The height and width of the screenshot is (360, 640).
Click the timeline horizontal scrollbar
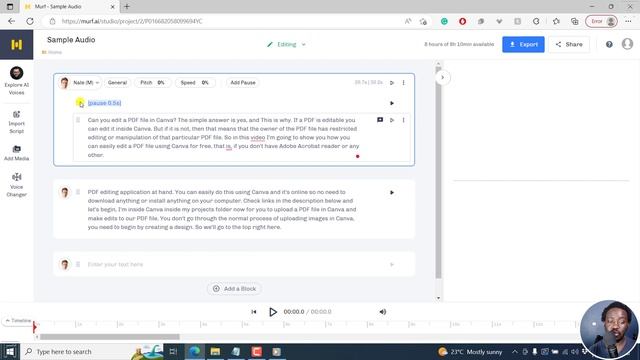pyautogui.click(x=109, y=337)
